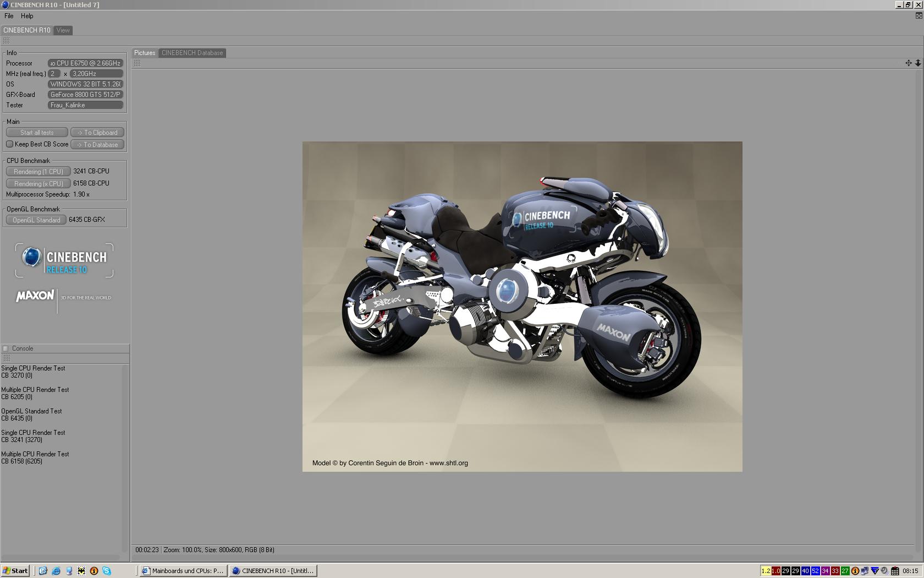Viewport: 924px width, 578px height.
Task: Click the To Clipboard button
Action: [97, 133]
